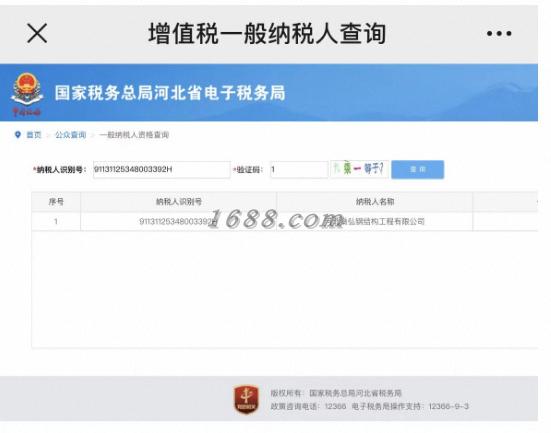The height and width of the screenshot is (433, 551).
Task: Click the 序号 column header
Action: 56,202
